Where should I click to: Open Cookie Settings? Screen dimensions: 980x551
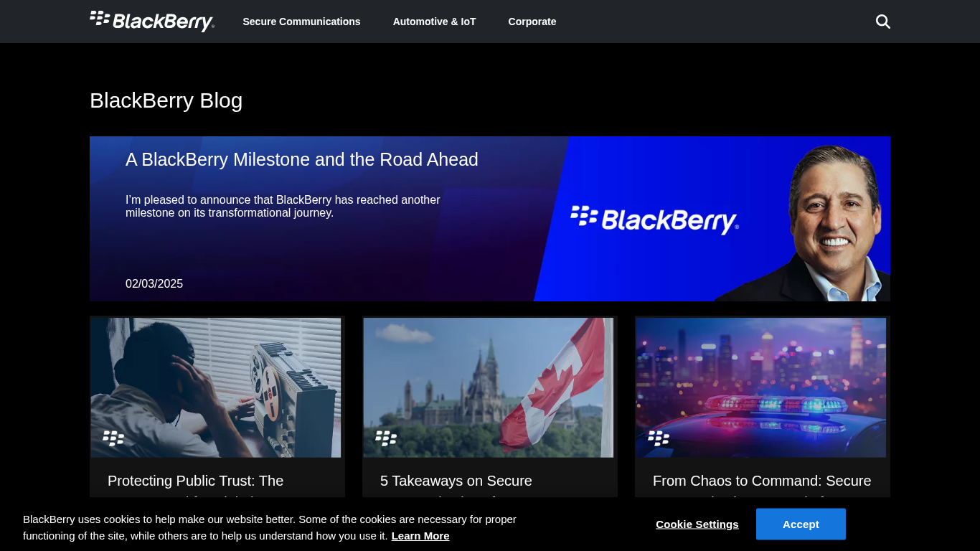point(697,524)
